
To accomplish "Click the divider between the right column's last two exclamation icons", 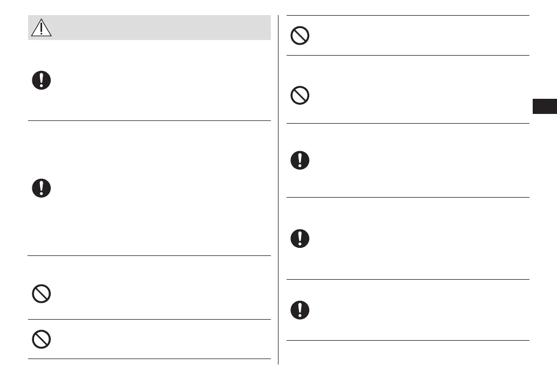I will point(407,279).
